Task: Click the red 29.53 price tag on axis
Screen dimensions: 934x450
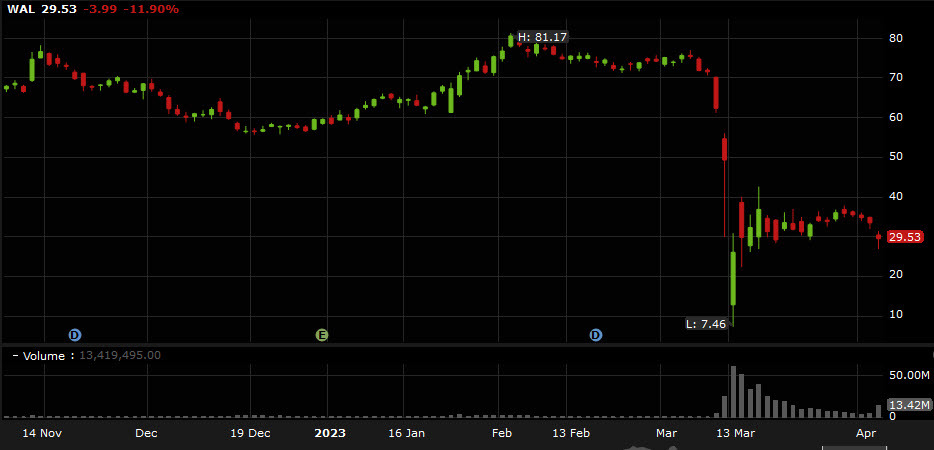Action: tap(905, 237)
